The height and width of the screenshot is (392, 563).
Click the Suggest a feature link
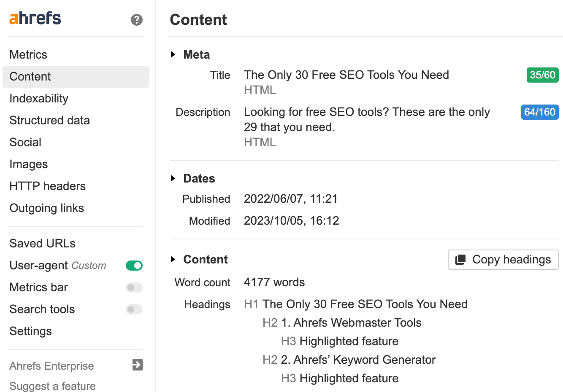(x=52, y=386)
